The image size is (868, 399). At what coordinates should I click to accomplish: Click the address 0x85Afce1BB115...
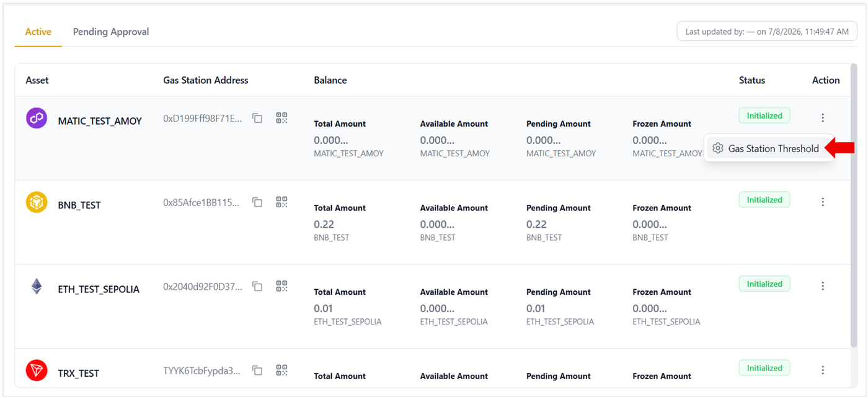pyautogui.click(x=201, y=202)
